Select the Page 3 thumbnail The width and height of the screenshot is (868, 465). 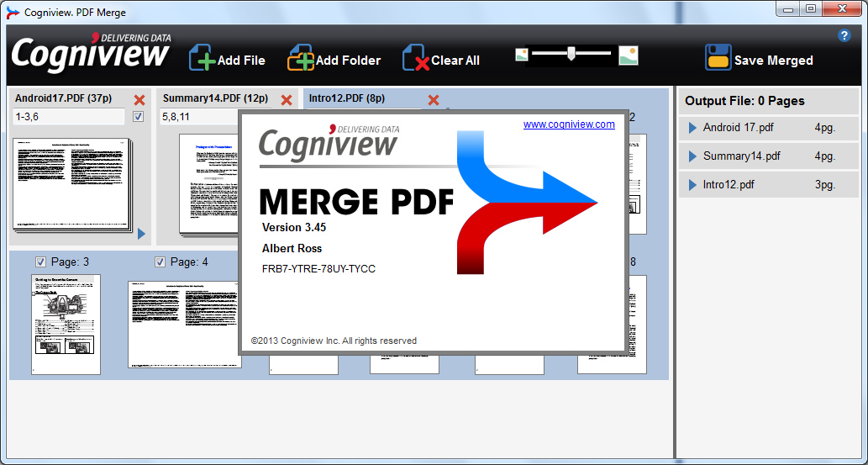66,325
